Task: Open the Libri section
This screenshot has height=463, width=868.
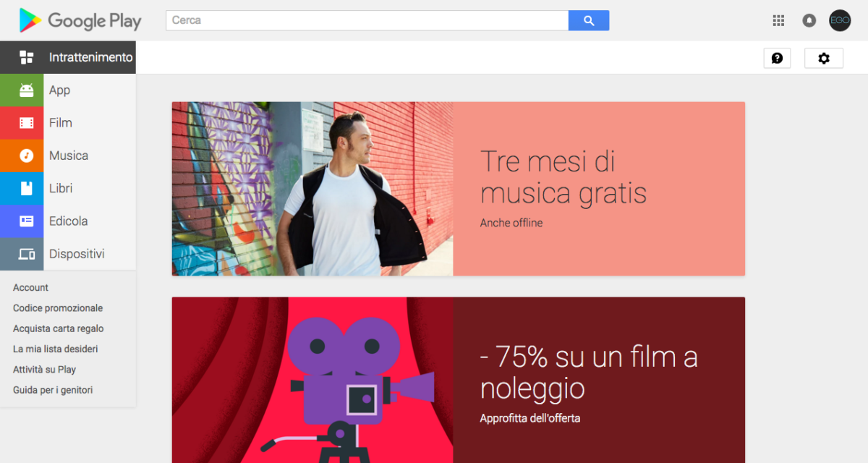Action: point(68,188)
